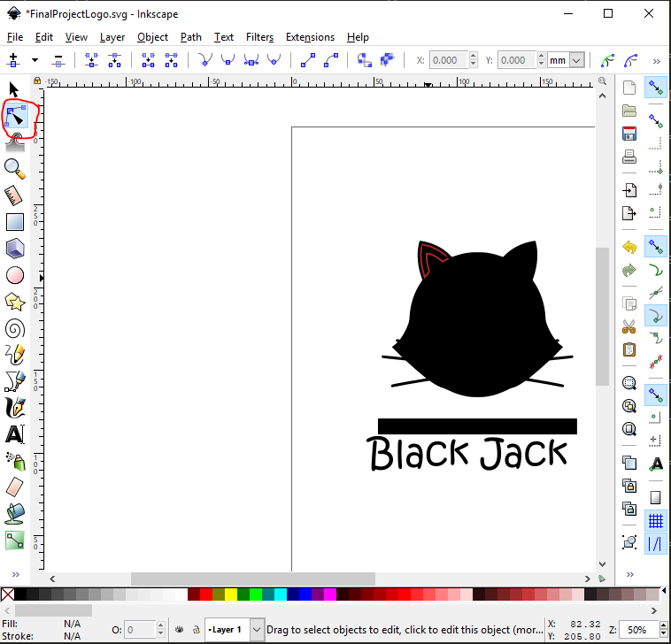Break path at selected nodes
The width and height of the screenshot is (671, 644).
click(114, 60)
